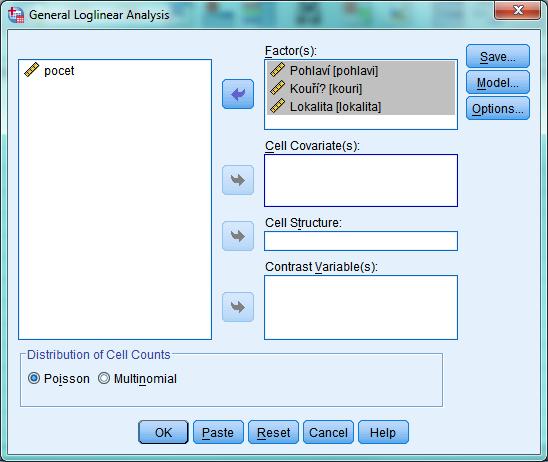The height and width of the screenshot is (462, 548).
Task: Select the Multinomial distribution radio button
Action: 104,378
